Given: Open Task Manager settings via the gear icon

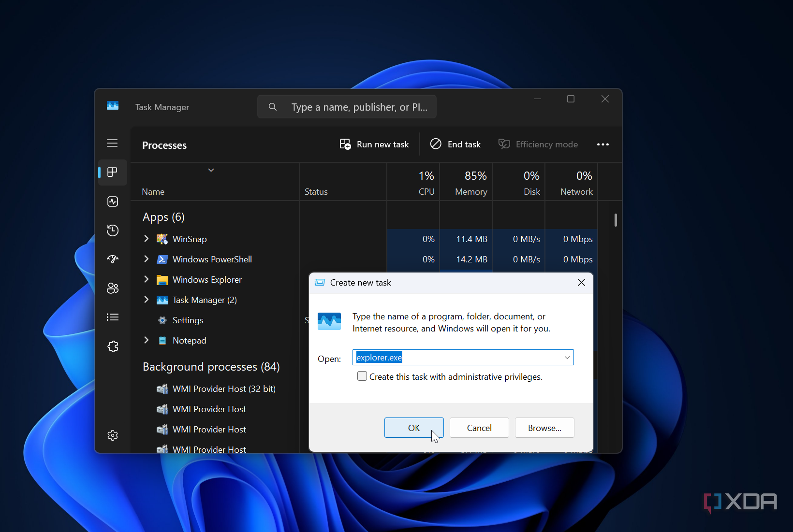Looking at the screenshot, I should 112,435.
